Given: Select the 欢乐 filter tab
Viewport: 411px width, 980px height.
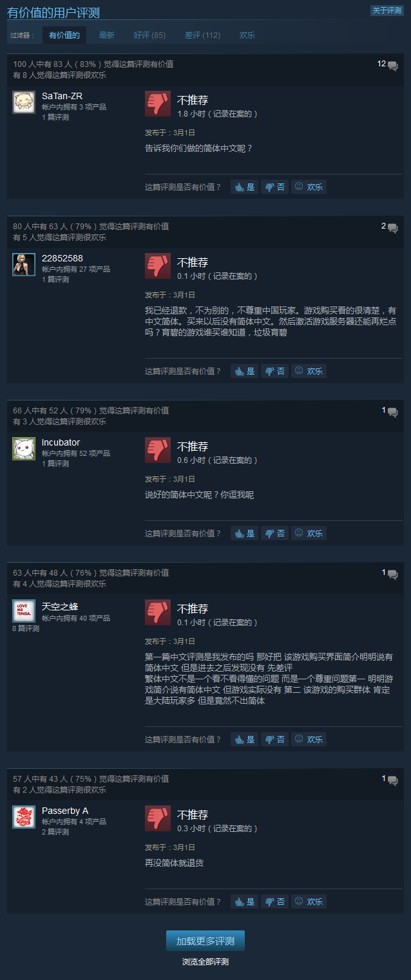Looking at the screenshot, I should coord(247,35).
